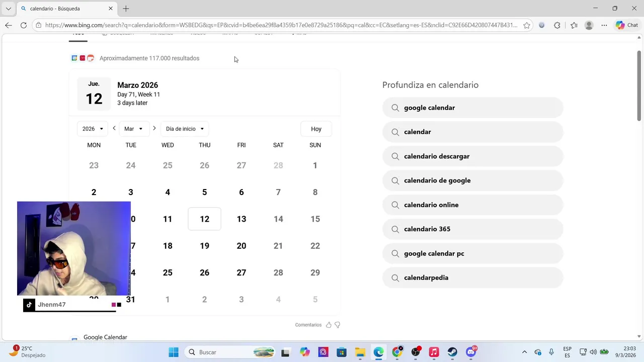Select day 31 in the calendar
Screen dimensions: 644x362
tap(131, 299)
